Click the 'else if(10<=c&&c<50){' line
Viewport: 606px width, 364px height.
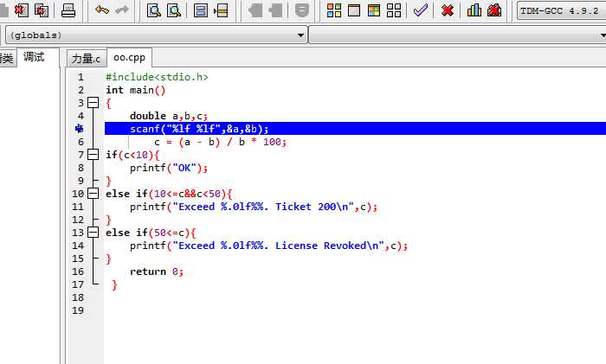coord(169,194)
